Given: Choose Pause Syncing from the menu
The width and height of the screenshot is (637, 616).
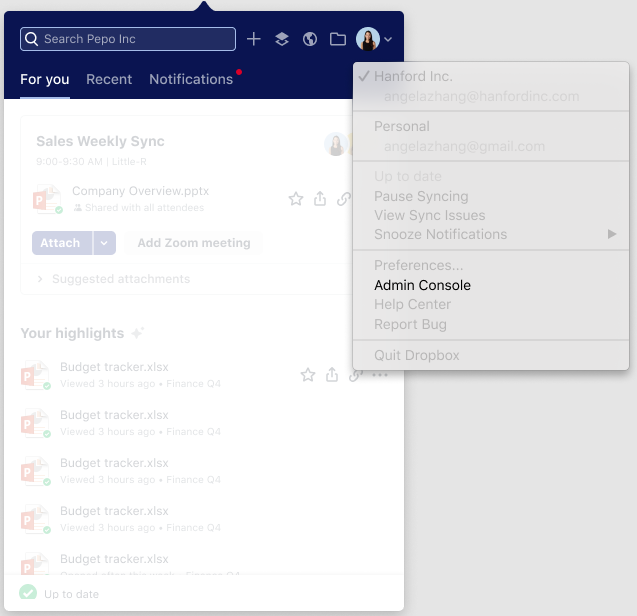Looking at the screenshot, I should [x=421, y=196].
